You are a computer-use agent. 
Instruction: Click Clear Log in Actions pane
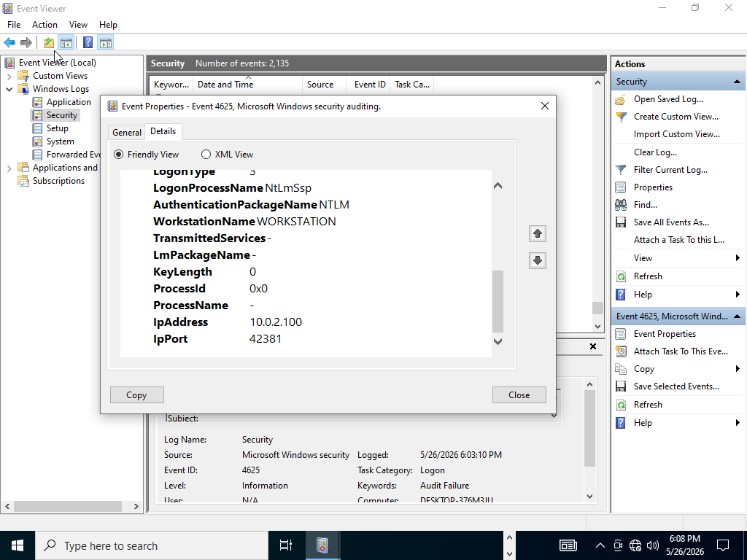[655, 152]
